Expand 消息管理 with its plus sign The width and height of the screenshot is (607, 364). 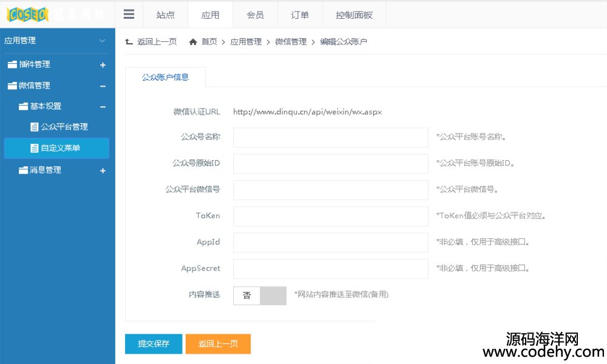point(103,170)
